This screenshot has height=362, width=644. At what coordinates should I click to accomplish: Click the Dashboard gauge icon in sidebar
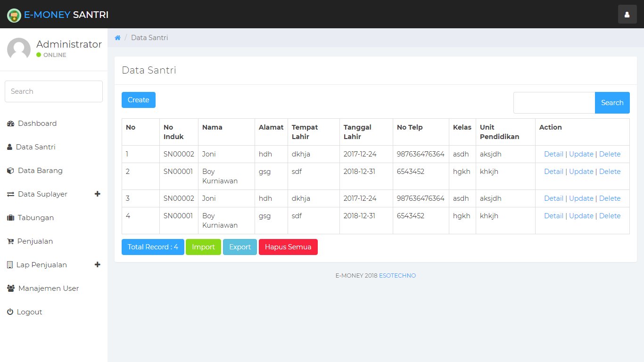[10, 123]
